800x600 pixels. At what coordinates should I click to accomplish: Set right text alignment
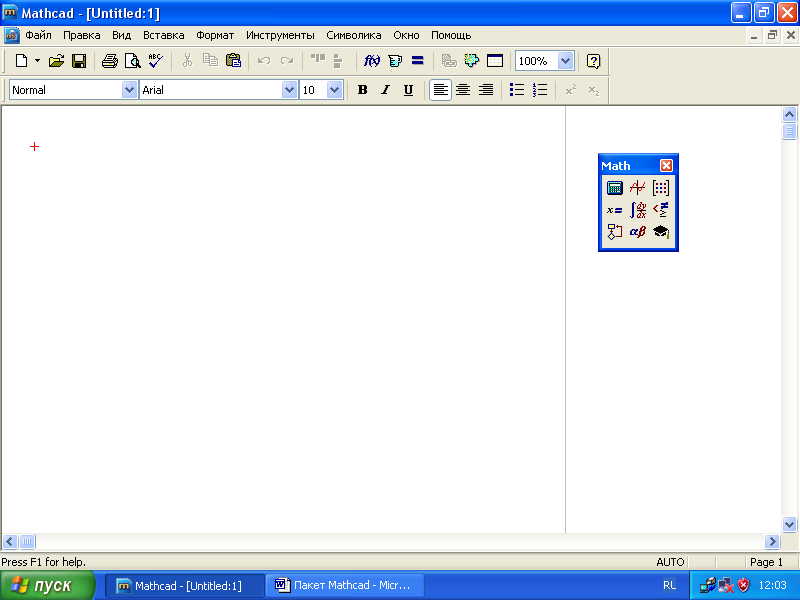pos(486,90)
